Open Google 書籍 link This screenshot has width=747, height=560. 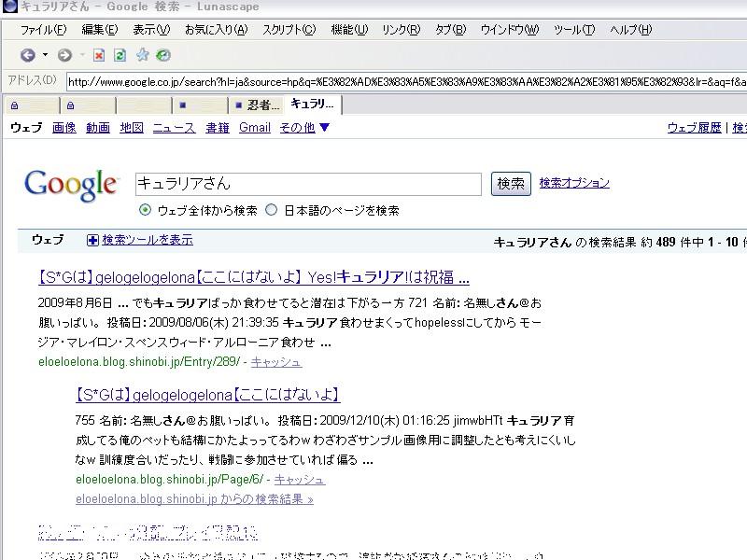pos(218,128)
